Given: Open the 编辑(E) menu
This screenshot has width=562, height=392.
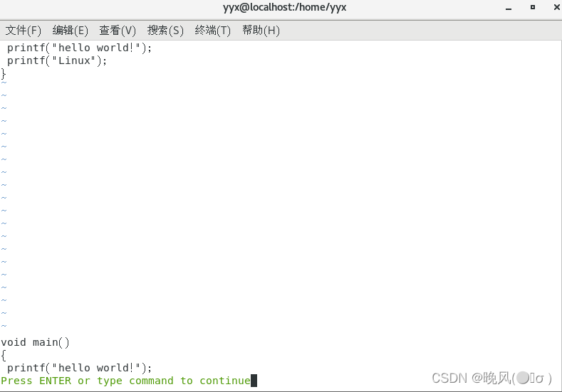Looking at the screenshot, I should point(71,31).
